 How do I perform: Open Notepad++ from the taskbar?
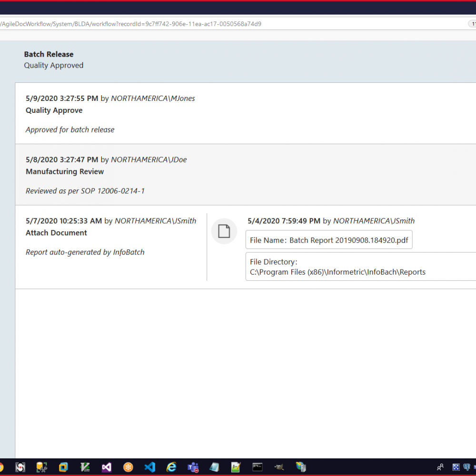tap(236, 467)
